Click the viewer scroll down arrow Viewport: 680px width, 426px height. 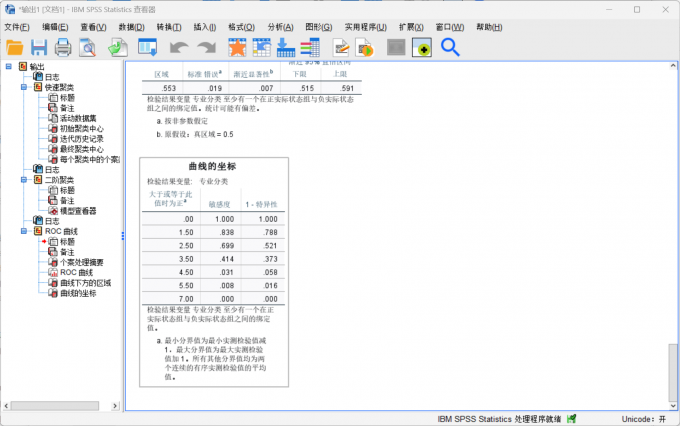(673, 406)
